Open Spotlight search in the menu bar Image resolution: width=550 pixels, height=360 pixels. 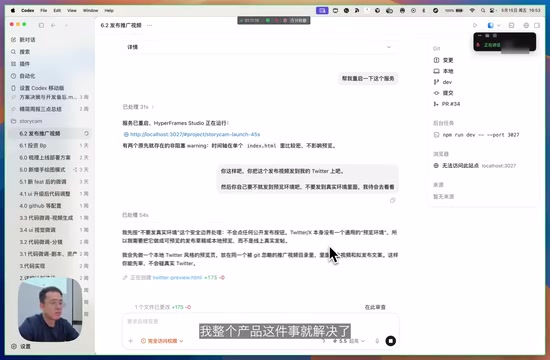[x=483, y=11]
